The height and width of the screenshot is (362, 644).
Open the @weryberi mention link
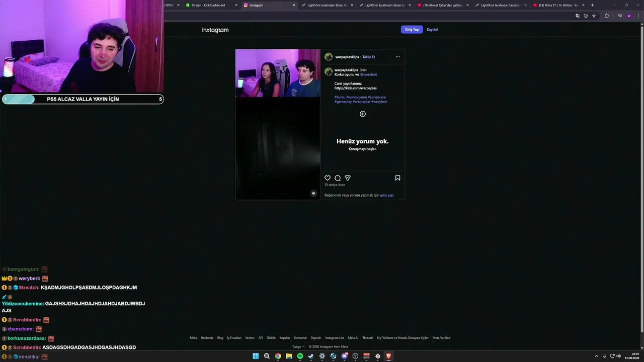pyautogui.click(x=368, y=74)
